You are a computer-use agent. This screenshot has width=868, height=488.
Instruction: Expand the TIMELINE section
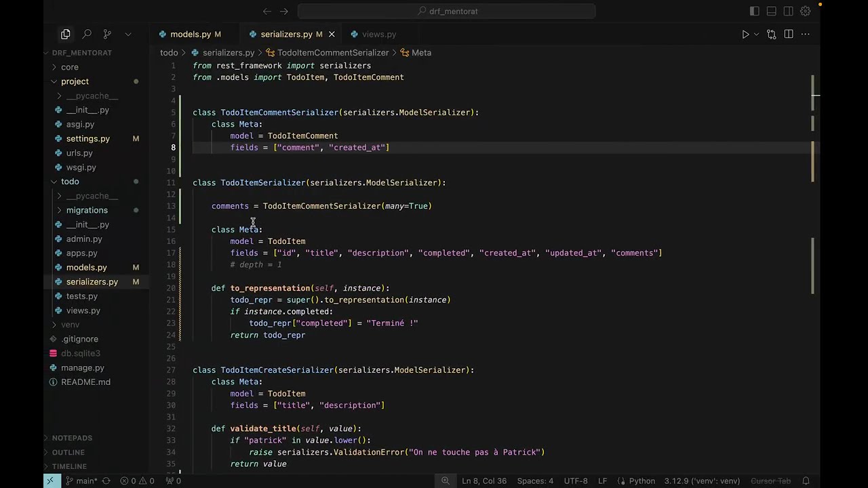pyautogui.click(x=69, y=466)
